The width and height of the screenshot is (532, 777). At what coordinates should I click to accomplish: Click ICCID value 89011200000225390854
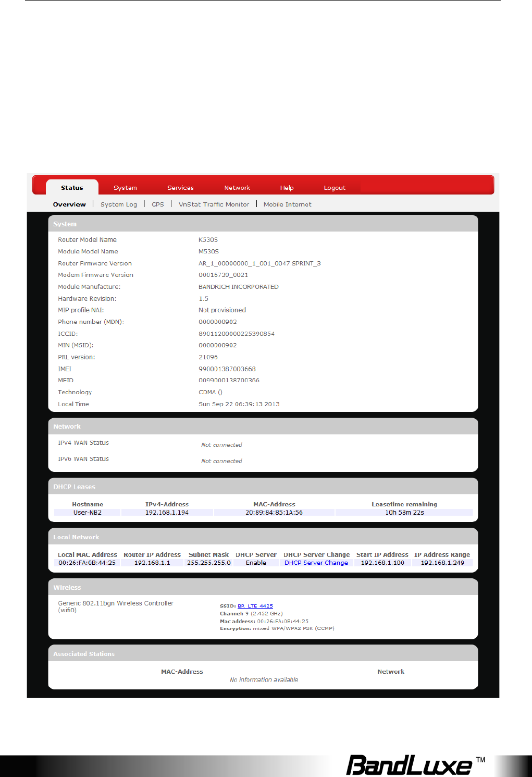[237, 334]
